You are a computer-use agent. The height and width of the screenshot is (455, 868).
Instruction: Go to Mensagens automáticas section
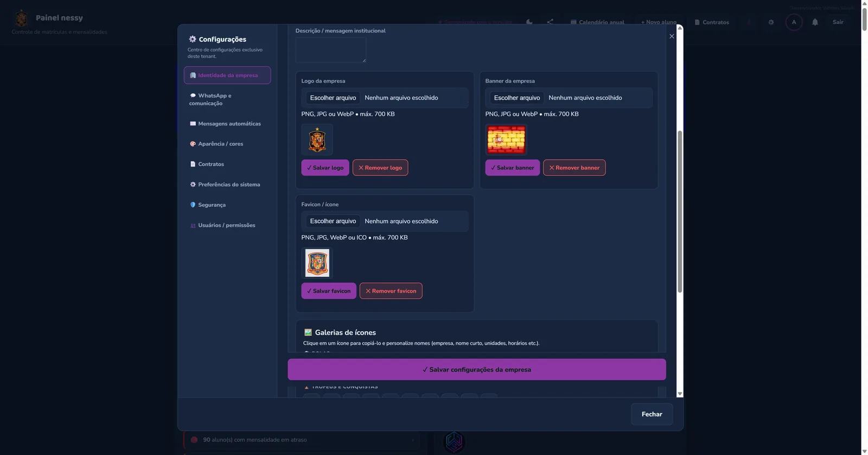227,124
